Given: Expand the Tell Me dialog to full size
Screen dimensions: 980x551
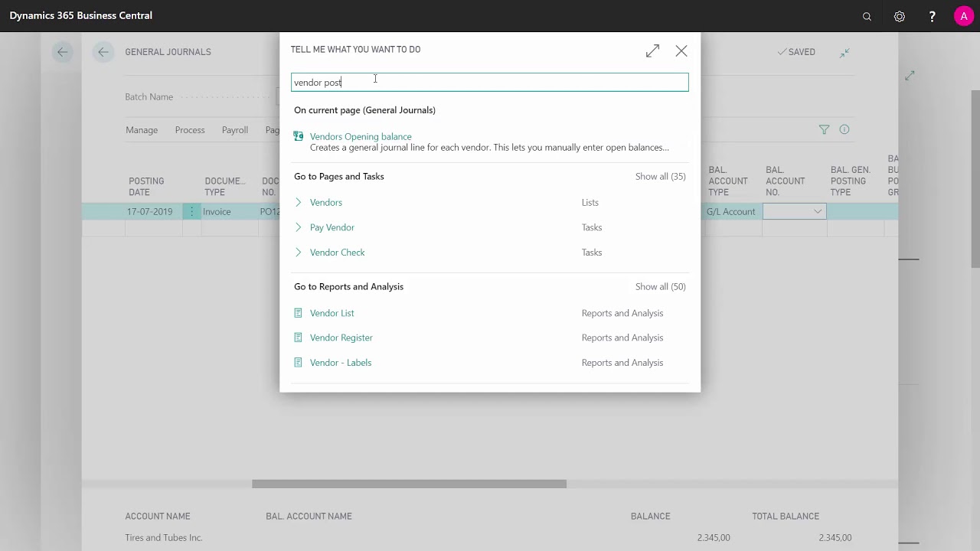Looking at the screenshot, I should pos(652,51).
